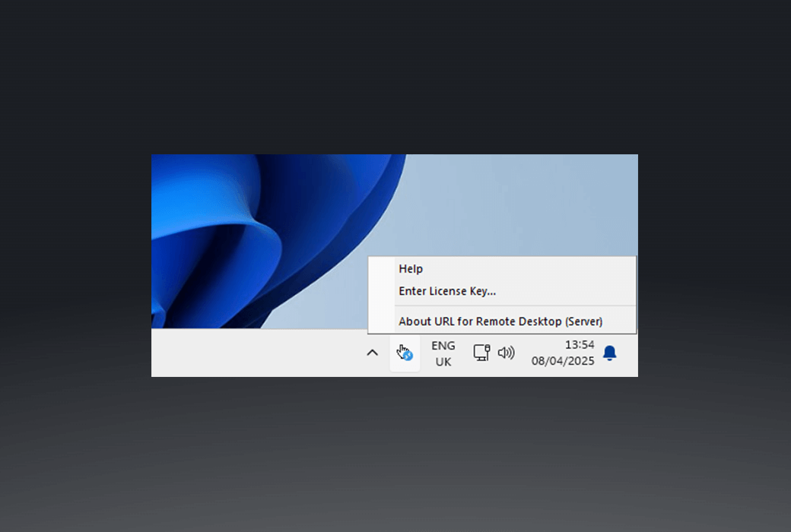This screenshot has width=791, height=532.
Task: Open notifications with the blue bell icon
Action: click(x=610, y=353)
